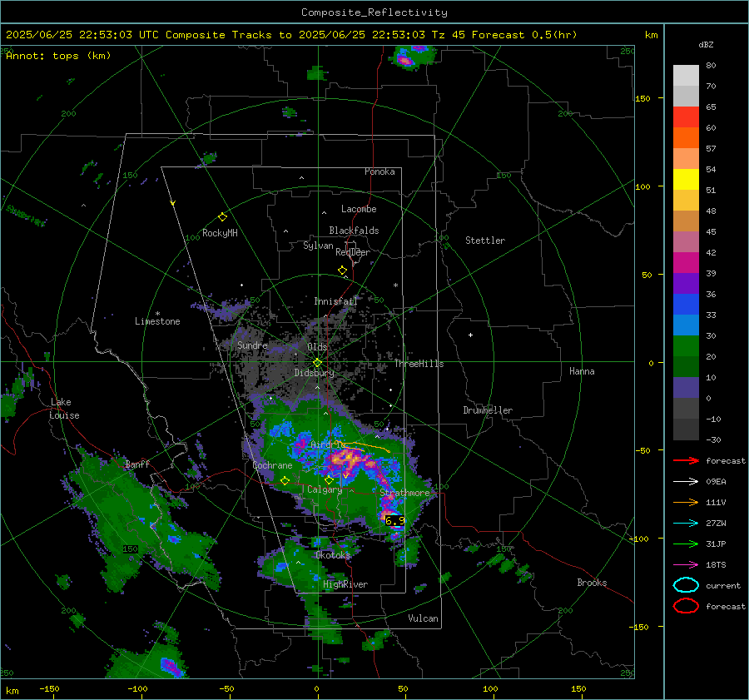Click the Drumheller town label
The height and width of the screenshot is (700, 749).
tap(488, 410)
